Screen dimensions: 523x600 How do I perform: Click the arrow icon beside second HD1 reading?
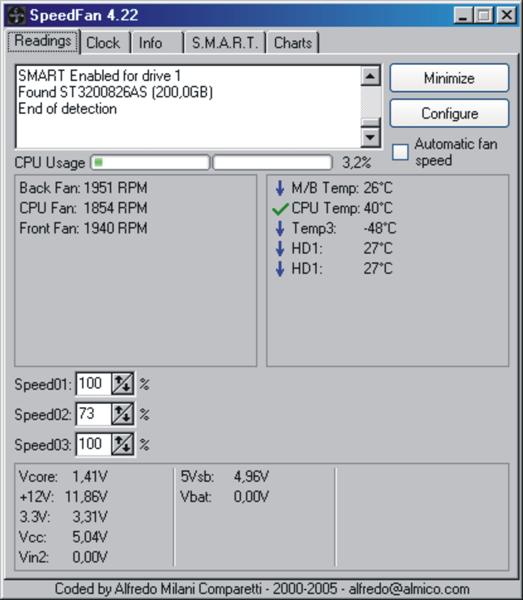coord(280,269)
